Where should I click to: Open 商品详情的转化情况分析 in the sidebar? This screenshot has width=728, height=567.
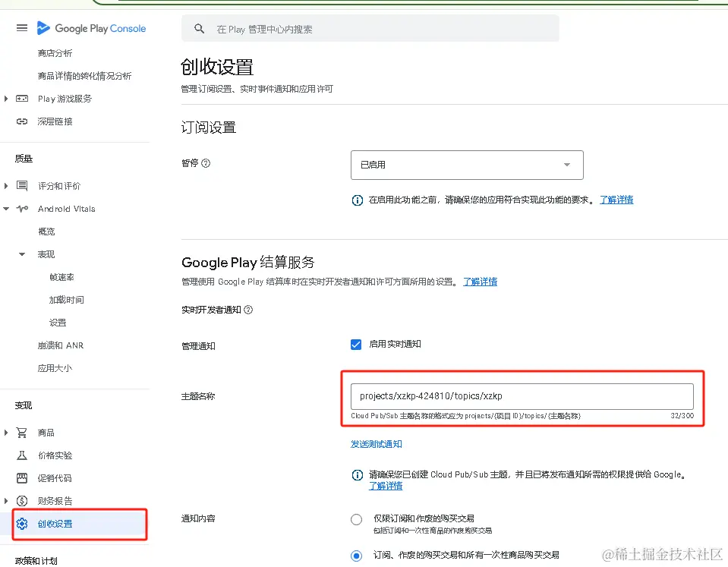(84, 76)
